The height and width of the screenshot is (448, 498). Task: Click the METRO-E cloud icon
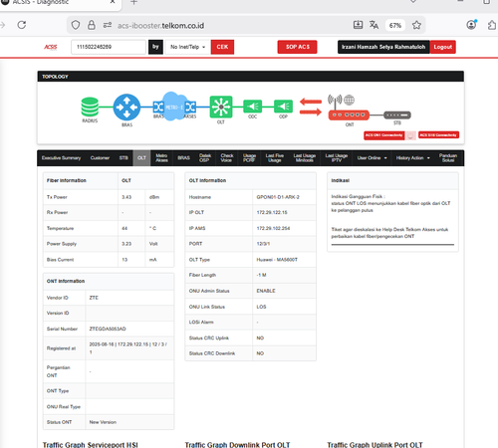pos(173,107)
